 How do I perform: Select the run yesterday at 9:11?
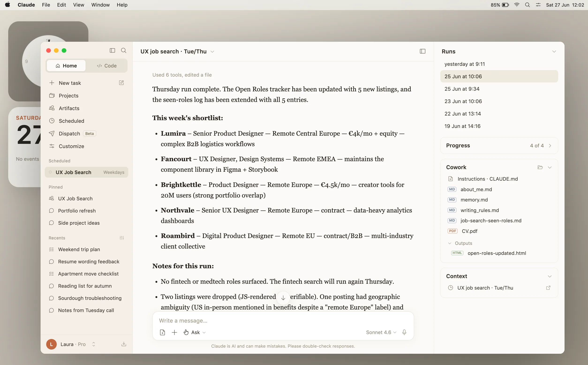[x=499, y=64]
